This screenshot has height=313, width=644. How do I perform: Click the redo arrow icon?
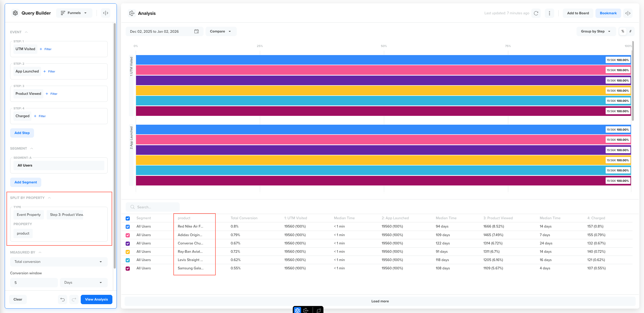[x=74, y=299]
